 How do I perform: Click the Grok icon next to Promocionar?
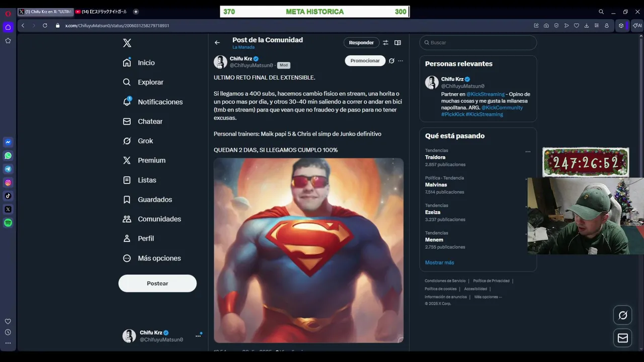coord(391,61)
